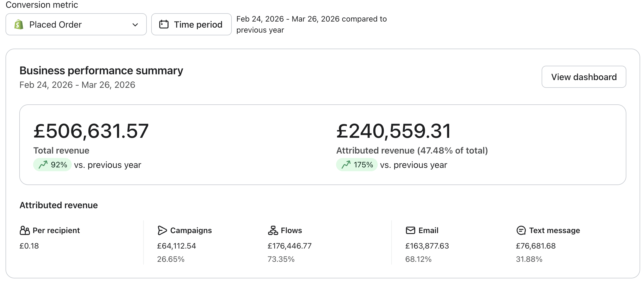Viewport: 644px width, 285px height.
Task: Select the 92% increase badge
Action: [52, 165]
